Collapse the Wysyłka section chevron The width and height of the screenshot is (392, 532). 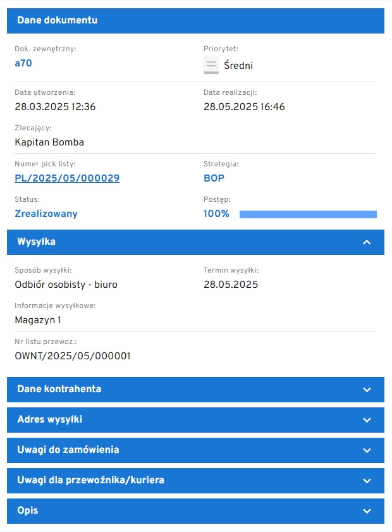pyautogui.click(x=367, y=242)
